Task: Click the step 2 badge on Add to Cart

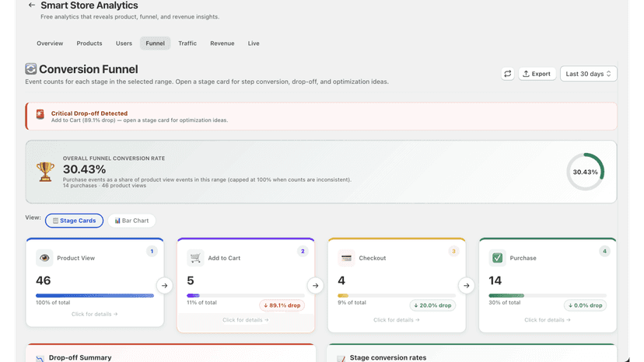Action: [303, 251]
